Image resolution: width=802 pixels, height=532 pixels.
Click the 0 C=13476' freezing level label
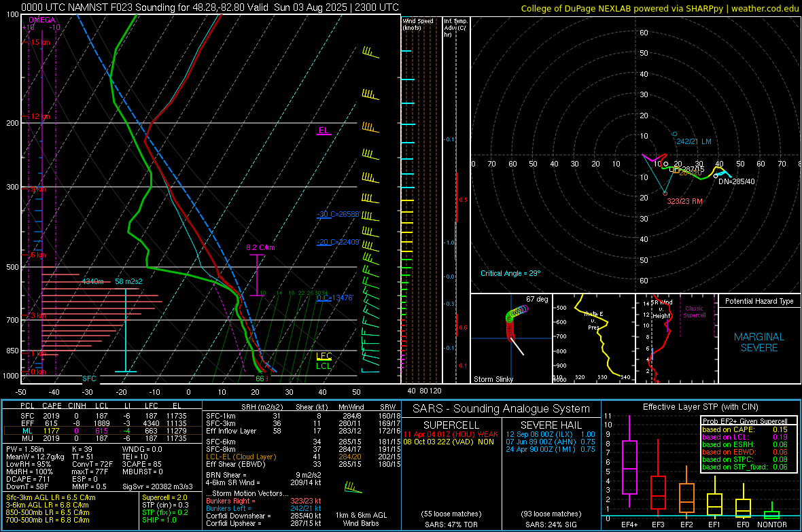335,298
